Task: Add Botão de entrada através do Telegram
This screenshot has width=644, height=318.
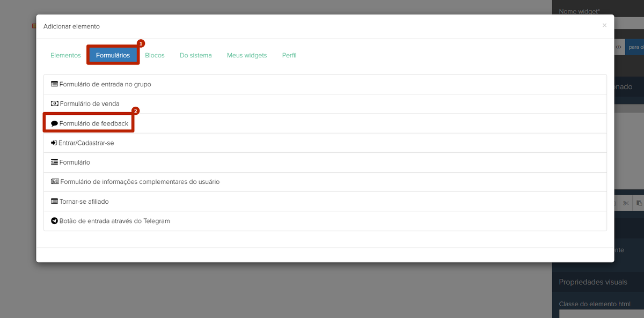Action: (x=114, y=221)
